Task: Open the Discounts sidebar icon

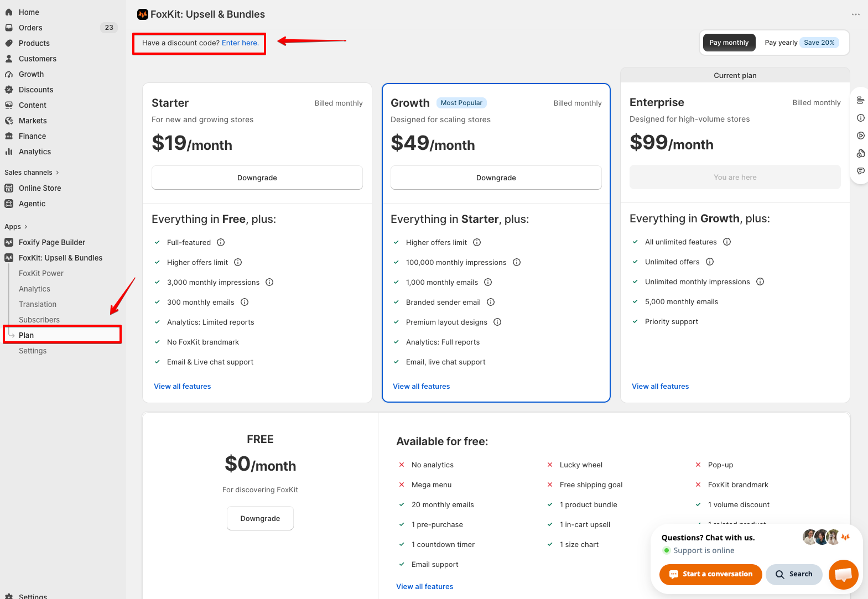Action: click(9, 90)
